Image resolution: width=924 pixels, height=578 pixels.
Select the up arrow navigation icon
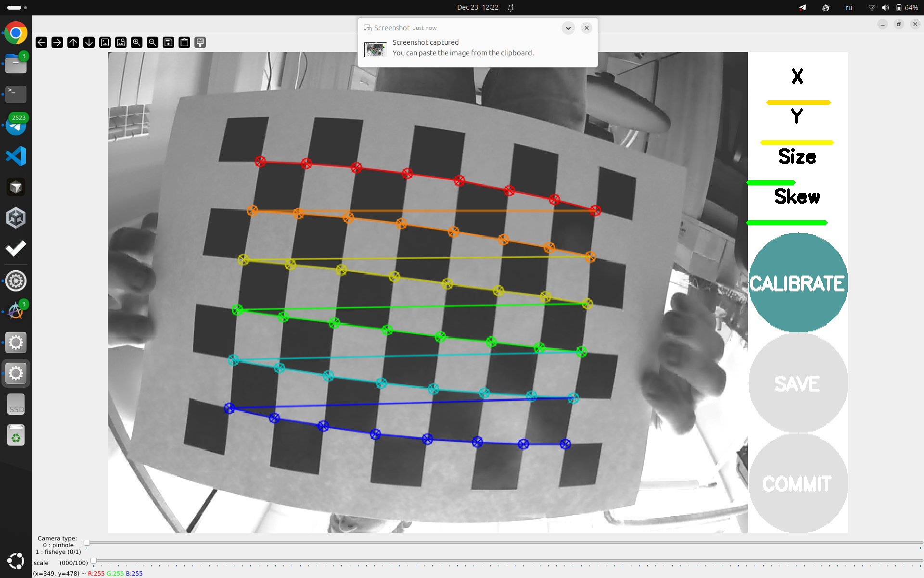pyautogui.click(x=73, y=42)
